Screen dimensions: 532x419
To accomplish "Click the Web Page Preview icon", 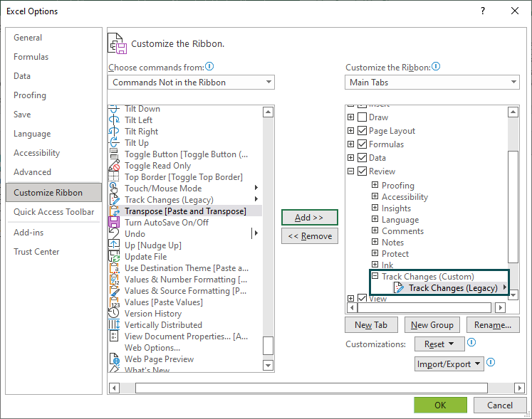I will pos(114,359).
